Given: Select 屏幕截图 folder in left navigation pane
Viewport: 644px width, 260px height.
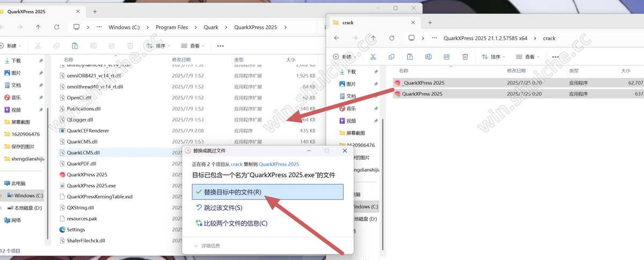Looking at the screenshot, I should (20, 122).
